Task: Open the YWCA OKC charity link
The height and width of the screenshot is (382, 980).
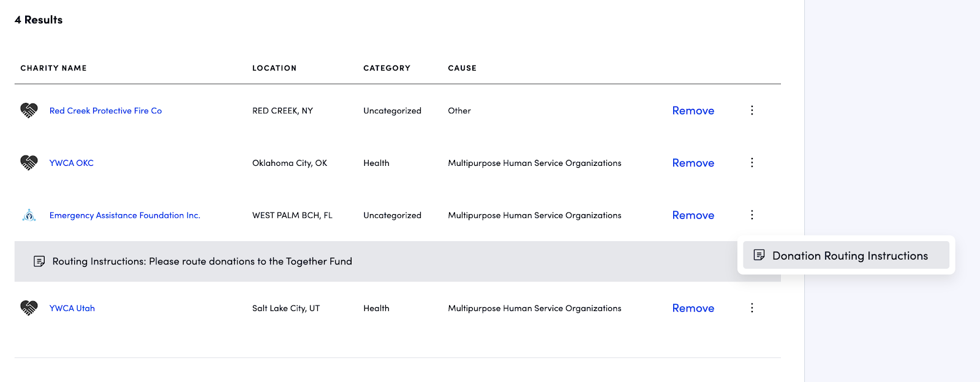Action: coord(72,163)
